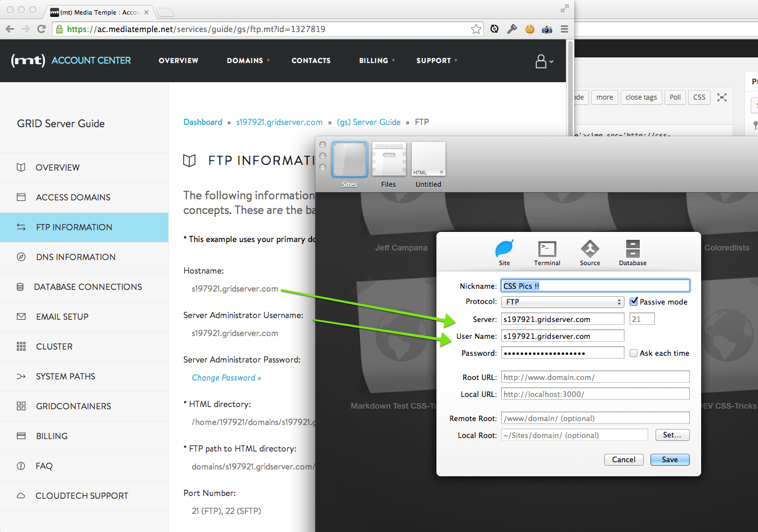Click the DNS Information compass icon
The height and width of the screenshot is (532, 758).
coord(21,257)
